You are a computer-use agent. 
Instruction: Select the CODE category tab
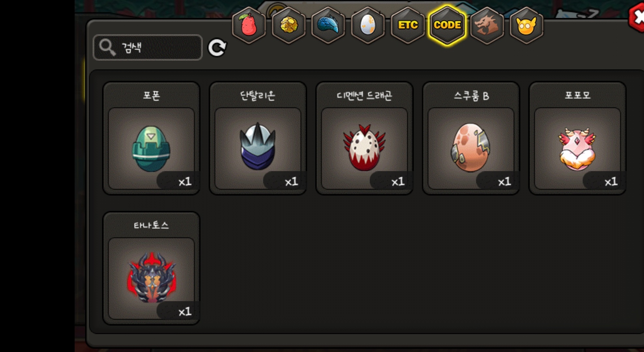click(x=447, y=25)
